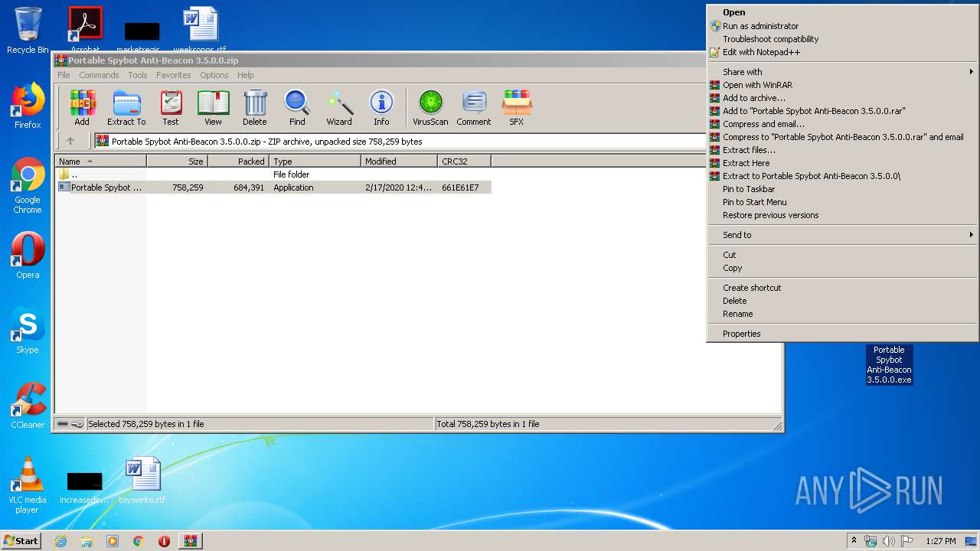
Task: Click the Opera icon in the taskbar
Action: pyautogui.click(x=164, y=541)
